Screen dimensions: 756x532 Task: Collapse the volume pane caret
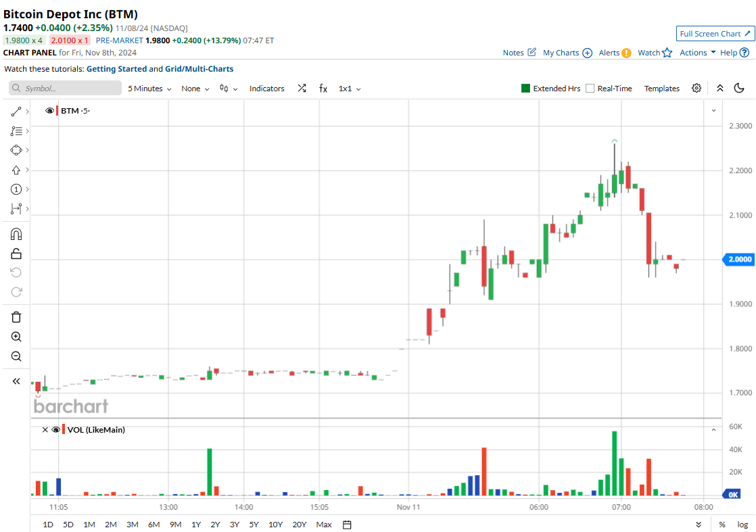coord(713,429)
